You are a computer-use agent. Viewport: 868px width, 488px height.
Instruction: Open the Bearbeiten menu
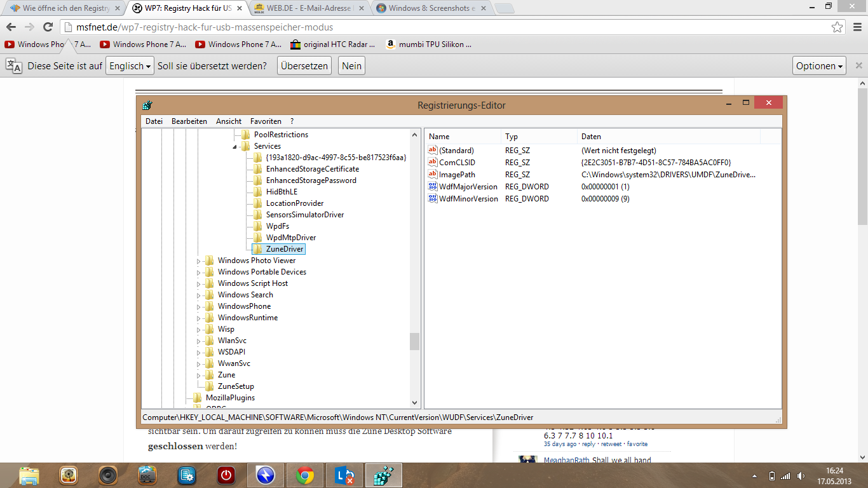click(x=189, y=121)
